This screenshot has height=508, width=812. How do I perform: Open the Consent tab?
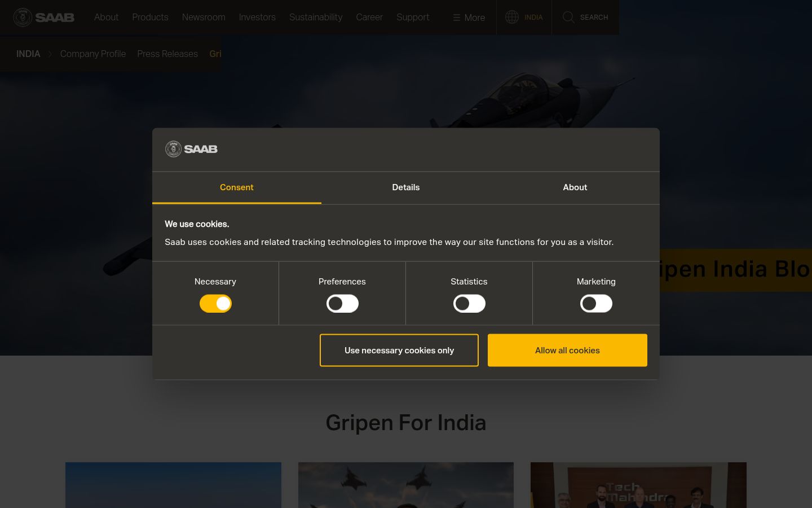[237, 187]
